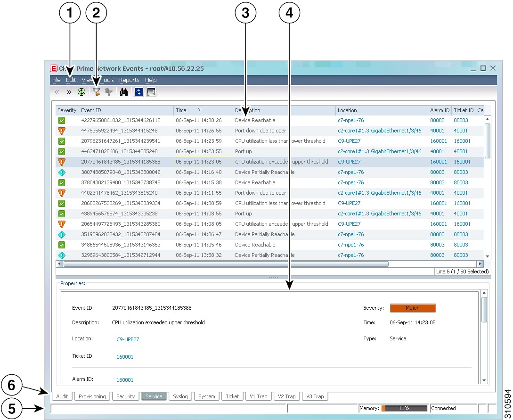Click cleared severity icon for event 4462471020606
This screenshot has height=420, width=513.
point(62,152)
